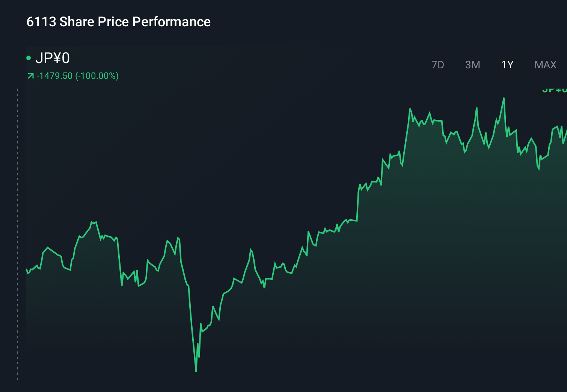This screenshot has width=567, height=392.
Task: Click the green upward trend arrow icon
Action: pos(31,75)
